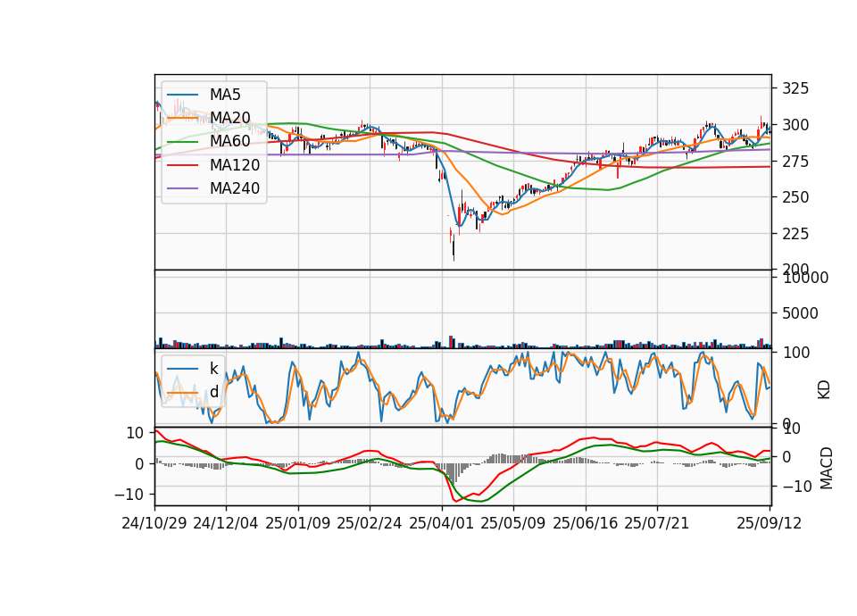Click the 25/04/01 date label
The width and height of the screenshot is (857, 616).
[441, 523]
